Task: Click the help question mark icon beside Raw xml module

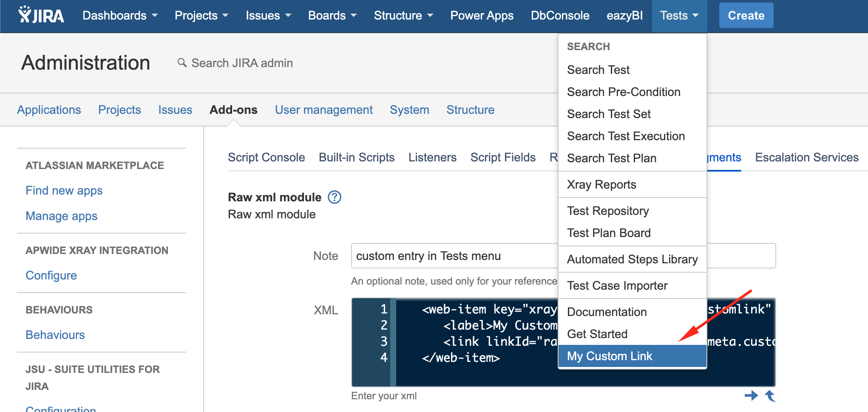Action: (x=335, y=197)
